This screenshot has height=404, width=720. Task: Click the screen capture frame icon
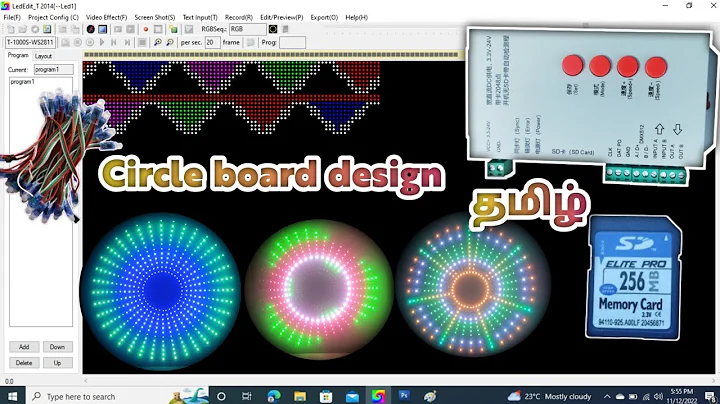tap(158, 29)
